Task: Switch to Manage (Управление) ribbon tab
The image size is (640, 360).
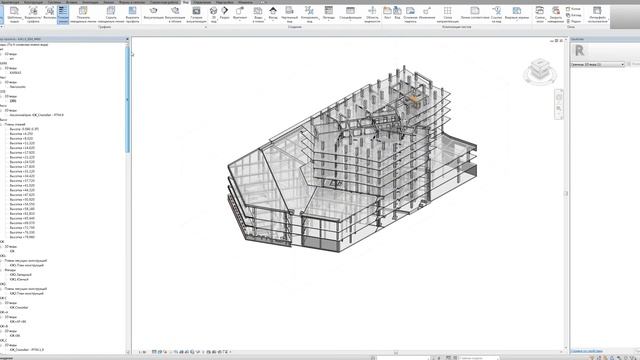Action: click(202, 2)
